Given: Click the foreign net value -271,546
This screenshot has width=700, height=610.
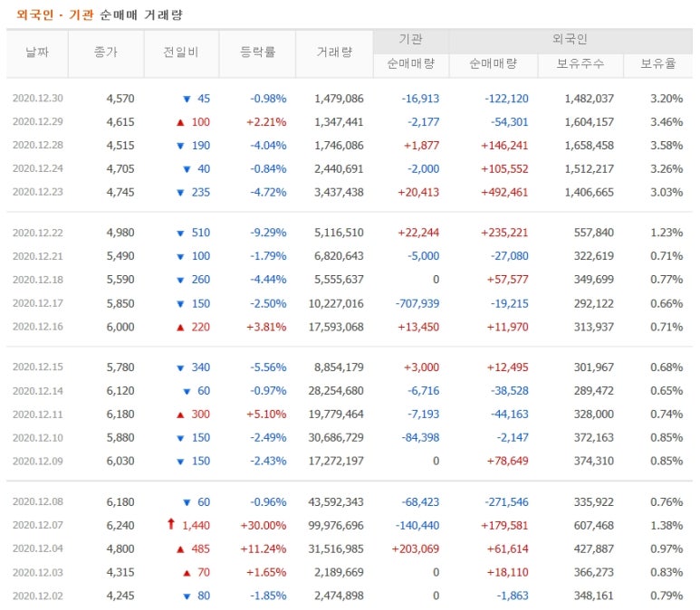Looking at the screenshot, I should point(507,502).
